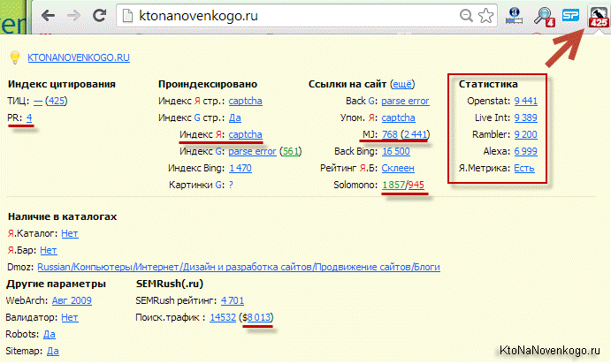Bookmark the page with the star icon
Viewport: 611px width, 364px height.
coord(485,16)
